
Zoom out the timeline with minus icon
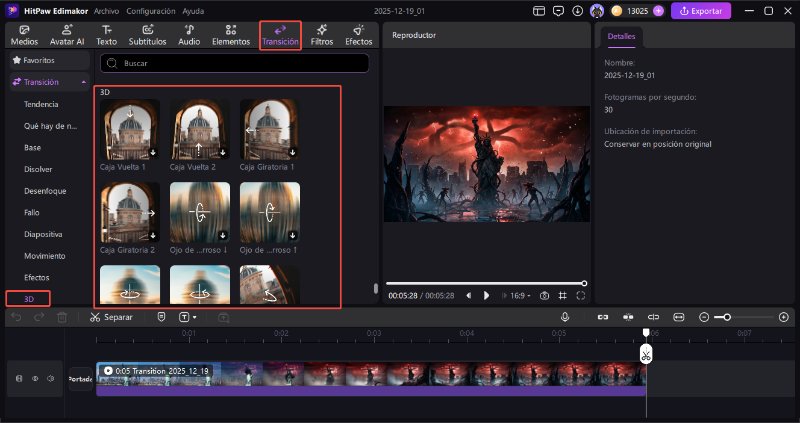704,317
